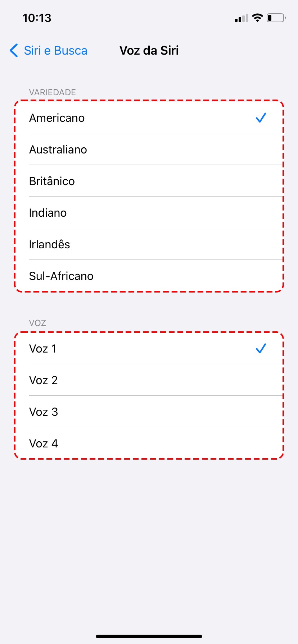The width and height of the screenshot is (298, 644).
Task: Tap the Wi-Fi status icon
Action: (257, 18)
